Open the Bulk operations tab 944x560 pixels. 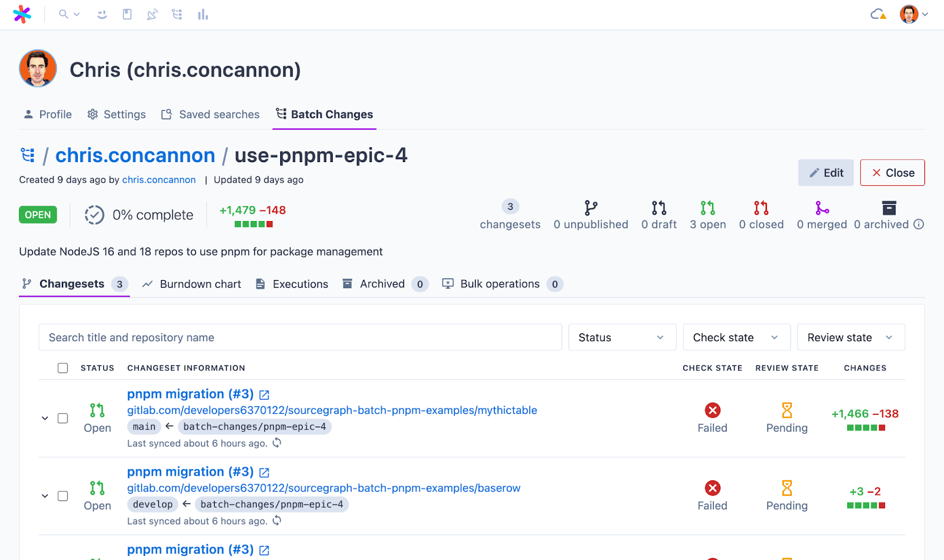[503, 284]
